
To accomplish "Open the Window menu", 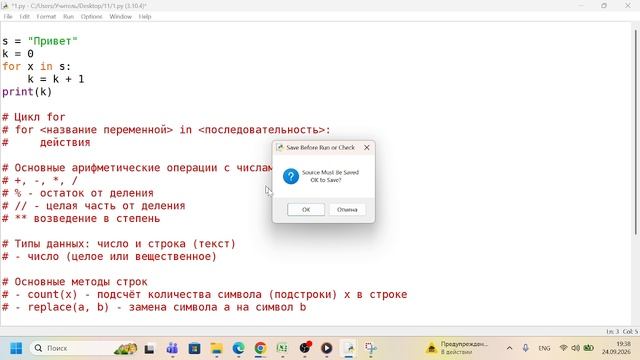I will pos(120,17).
